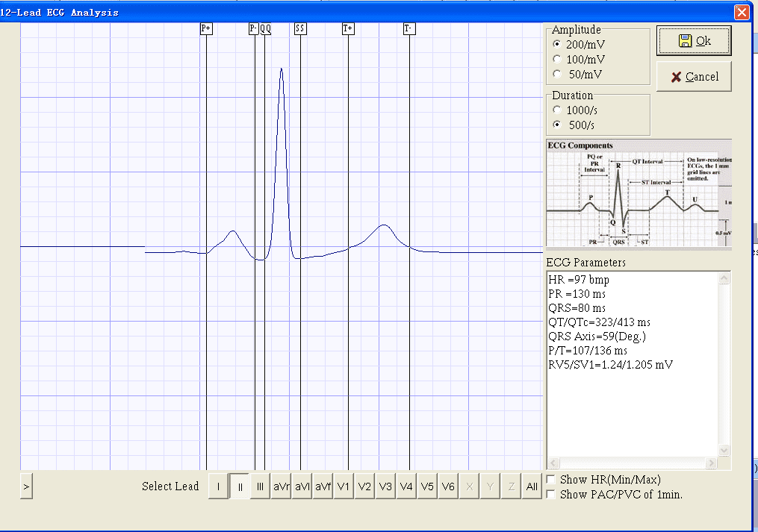Click the P- marker label

coord(254,28)
